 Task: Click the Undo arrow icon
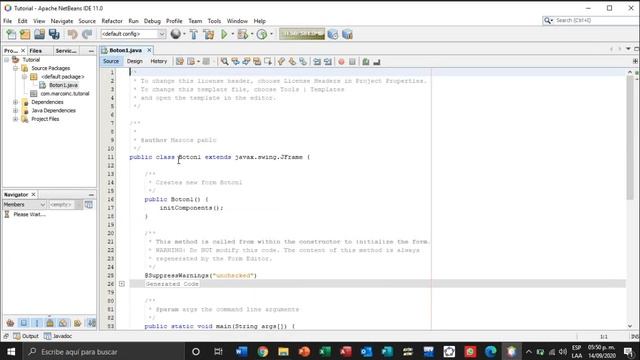tap(73, 34)
